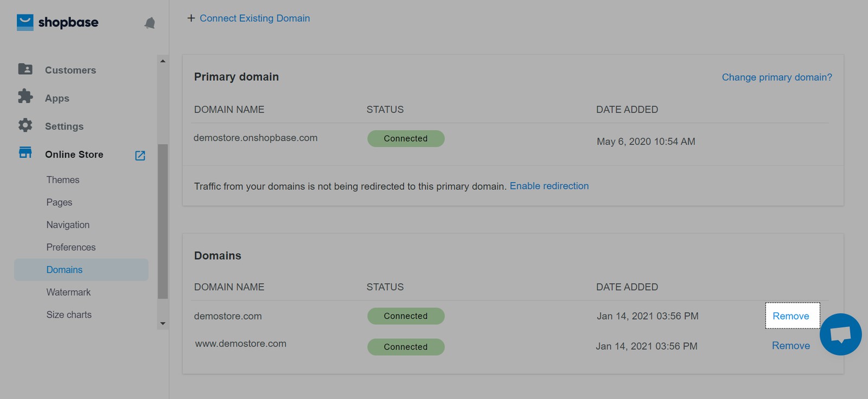Click the ShopBase logo

pos(58,22)
